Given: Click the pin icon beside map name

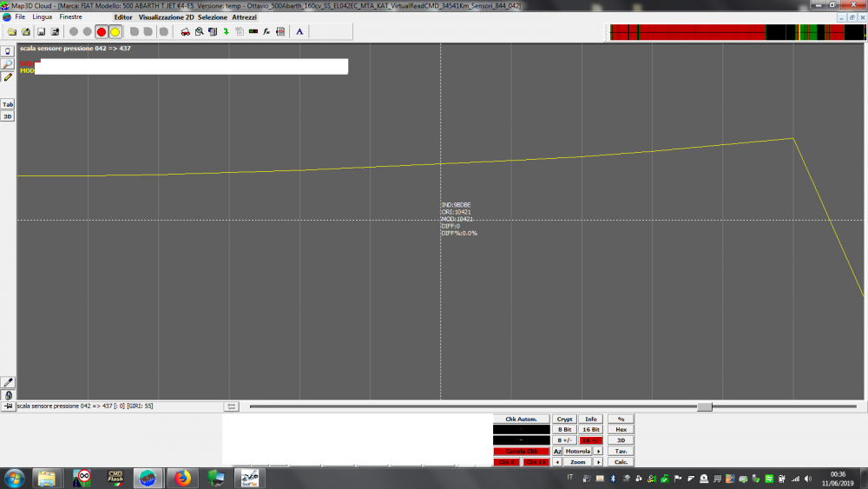Looking at the screenshot, I should pyautogui.click(x=8, y=406).
